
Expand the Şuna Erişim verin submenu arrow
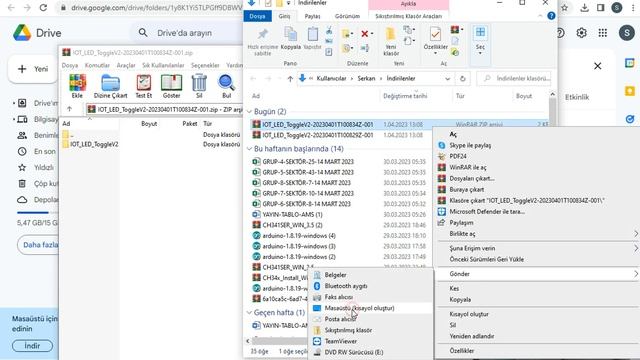pyautogui.click(x=636, y=248)
